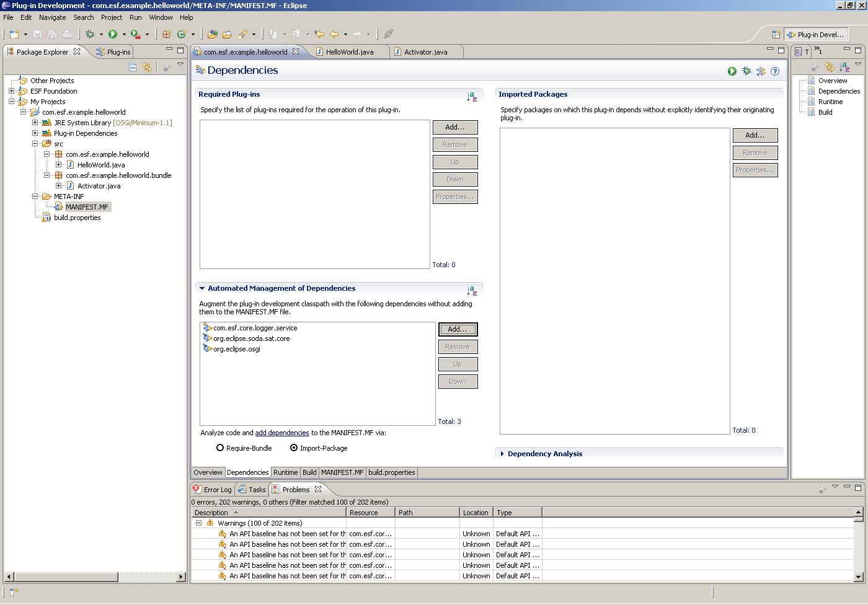The image size is (868, 605).
Task: Sort Automated Management dependencies alphabetically icon
Action: click(472, 291)
